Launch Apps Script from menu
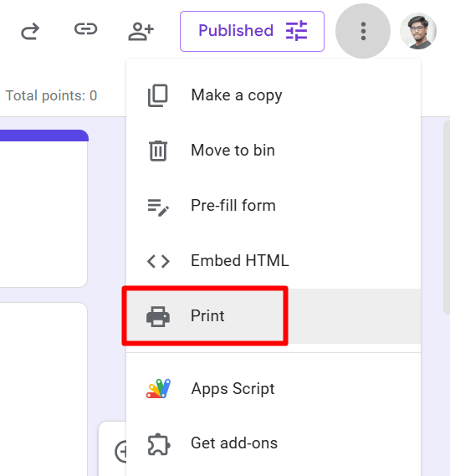The height and width of the screenshot is (476, 450). (x=274, y=388)
